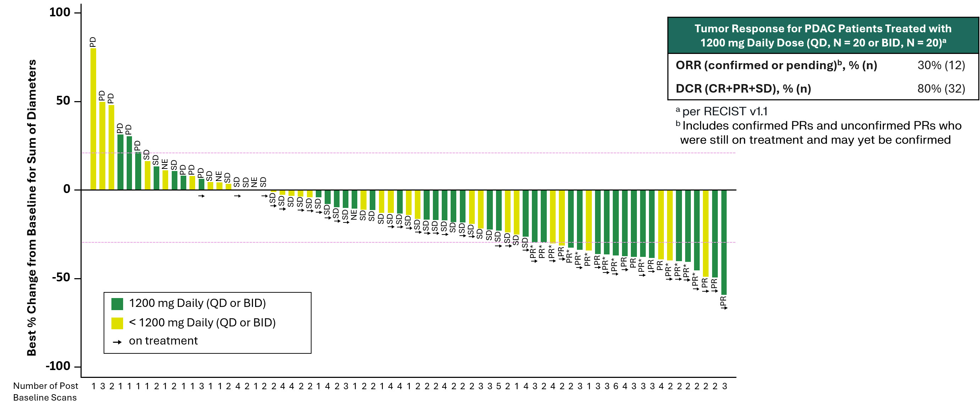Click the '100' y-axis tick label

[60, 12]
